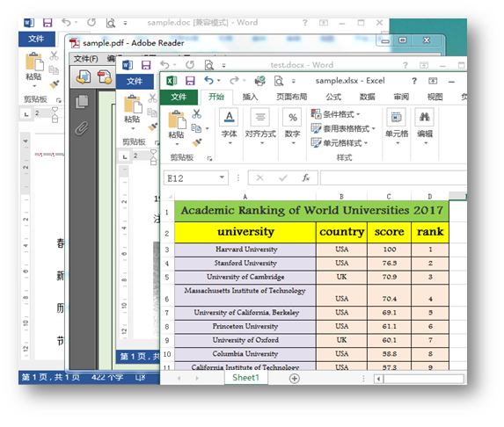Open 文件 tab in sample.doc Word
Image resolution: width=504 pixels, height=427 pixels.
tap(36, 39)
